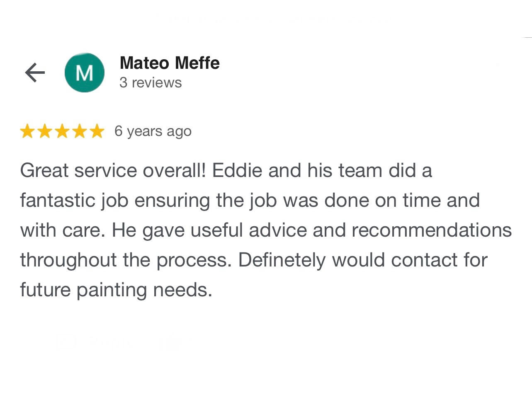532x402 pixels.
Task: Click "Great service overall!" in the review
Action: coord(113,170)
